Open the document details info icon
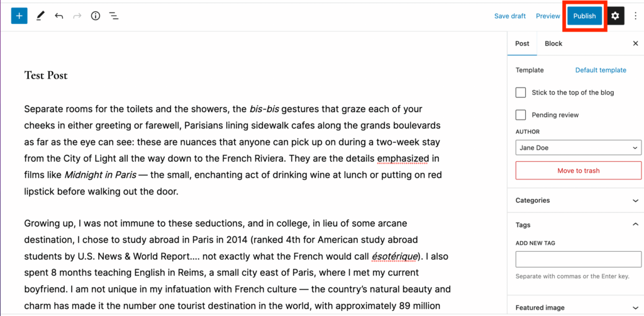This screenshot has width=644, height=316. tap(96, 16)
